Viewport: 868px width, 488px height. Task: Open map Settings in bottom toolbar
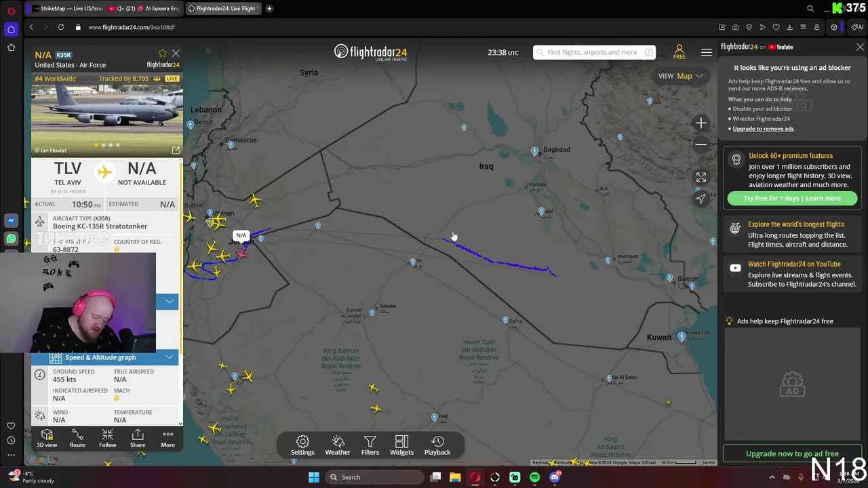pos(302,445)
